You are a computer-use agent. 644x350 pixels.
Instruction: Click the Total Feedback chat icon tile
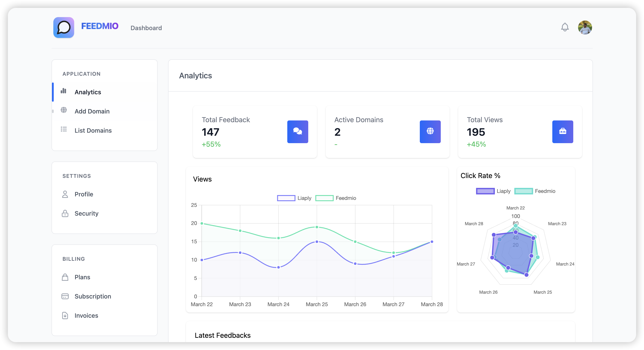point(298,132)
